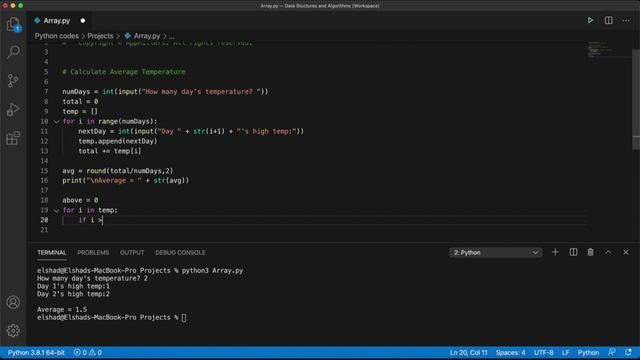Collapse the for loop at line 19
Viewport: 640px width, 360px height.
56,211
